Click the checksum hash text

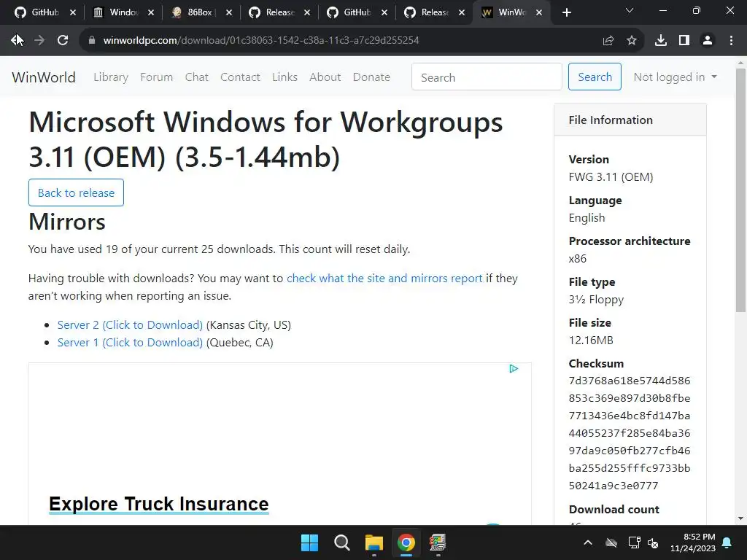(630, 433)
